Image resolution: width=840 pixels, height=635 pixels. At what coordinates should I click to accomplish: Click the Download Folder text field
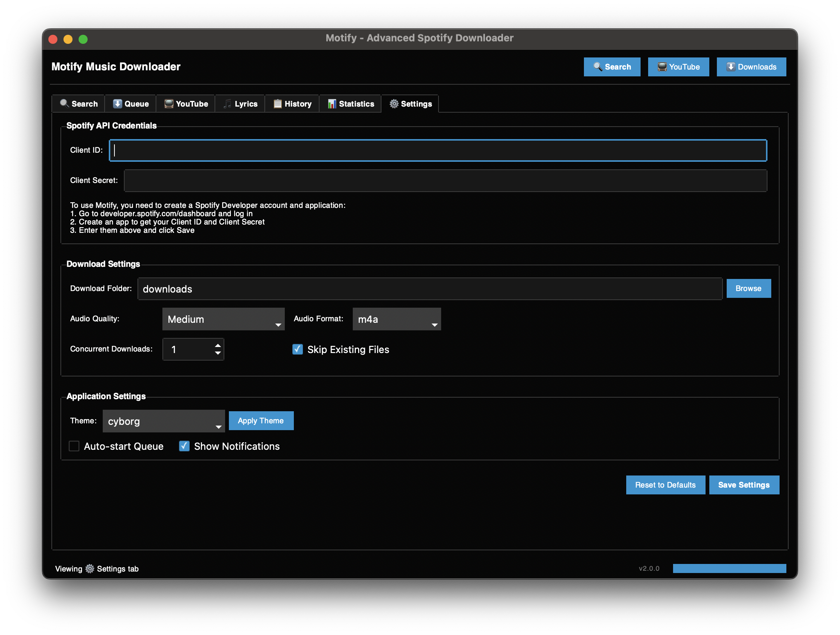click(429, 289)
